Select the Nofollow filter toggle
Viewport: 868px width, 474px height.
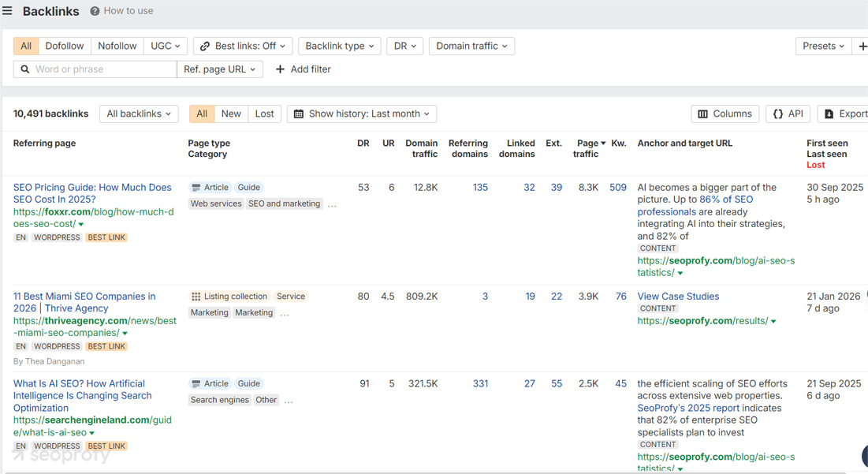(x=117, y=47)
